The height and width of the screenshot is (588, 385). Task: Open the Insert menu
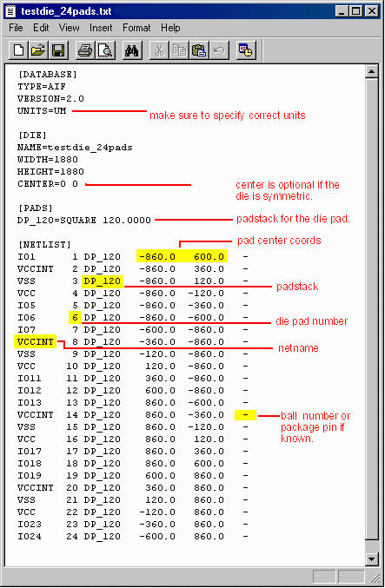pos(101,28)
